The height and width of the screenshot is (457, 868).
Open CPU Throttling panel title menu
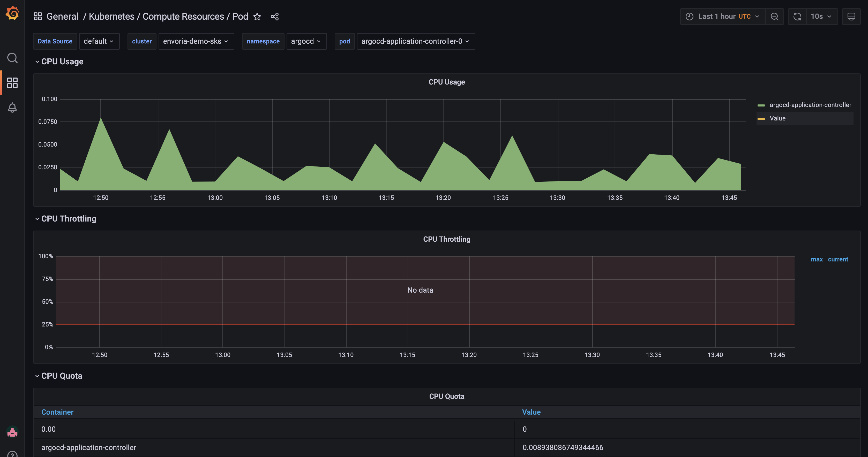click(446, 239)
